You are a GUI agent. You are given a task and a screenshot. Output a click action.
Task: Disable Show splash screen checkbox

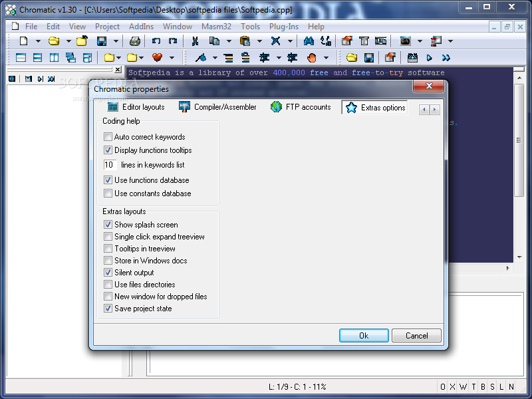[108, 225]
